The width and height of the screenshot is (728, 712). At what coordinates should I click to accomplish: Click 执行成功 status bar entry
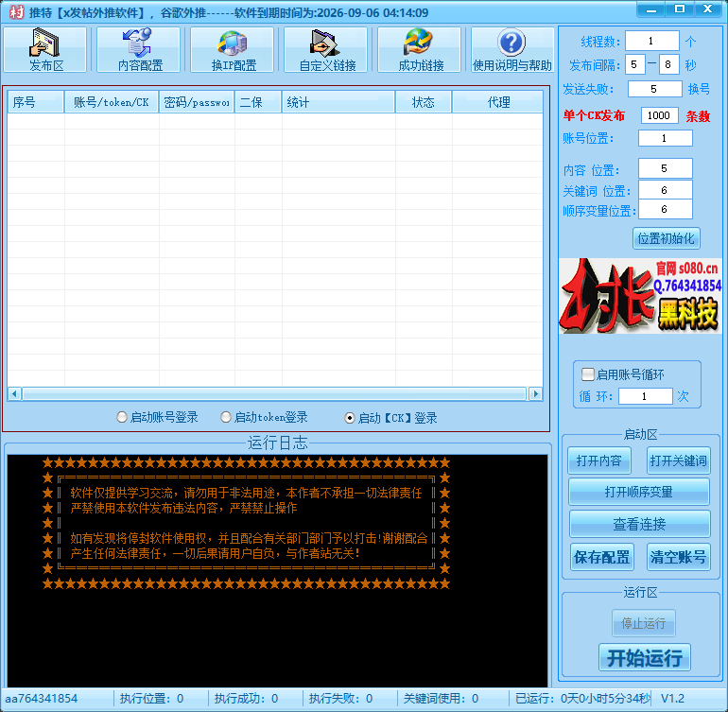click(246, 698)
